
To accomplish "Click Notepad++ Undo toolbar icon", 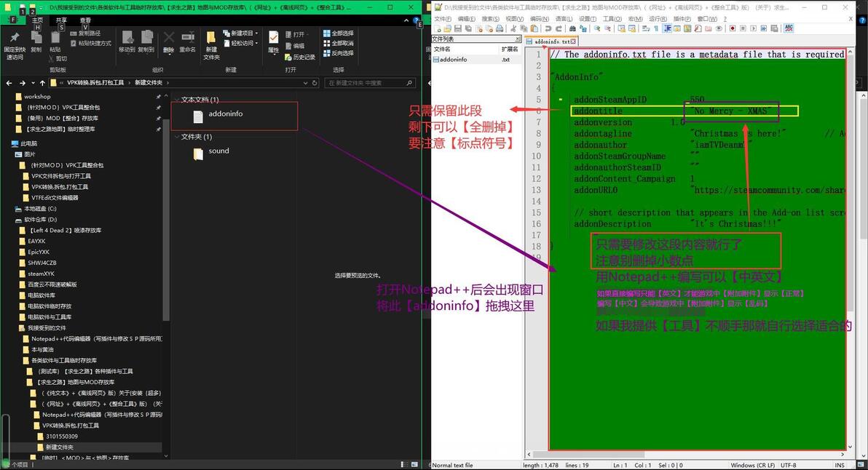I will coord(548,29).
